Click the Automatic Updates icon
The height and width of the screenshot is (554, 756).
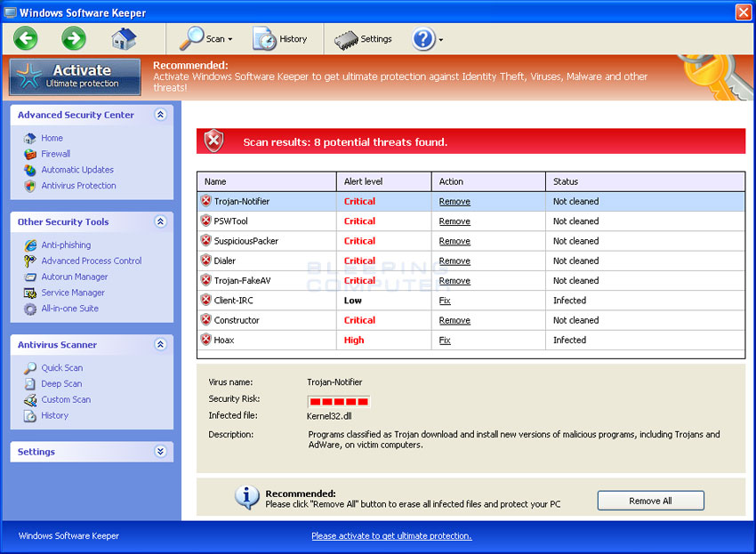pyautogui.click(x=30, y=170)
